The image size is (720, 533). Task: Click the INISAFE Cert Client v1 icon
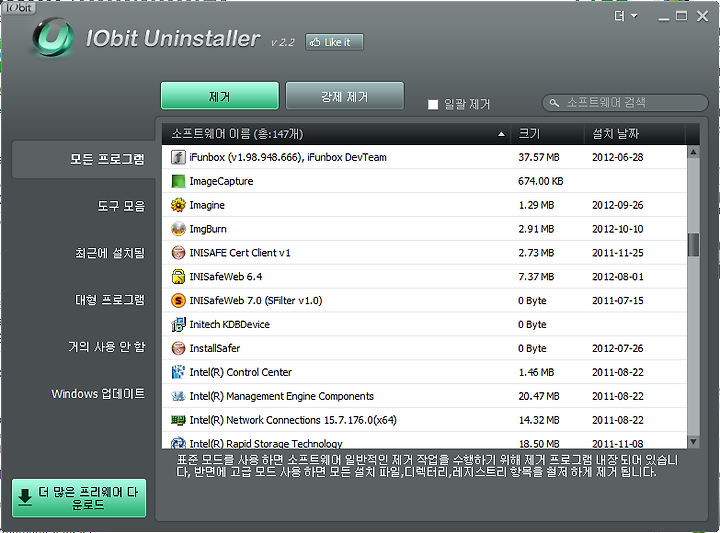tap(178, 252)
